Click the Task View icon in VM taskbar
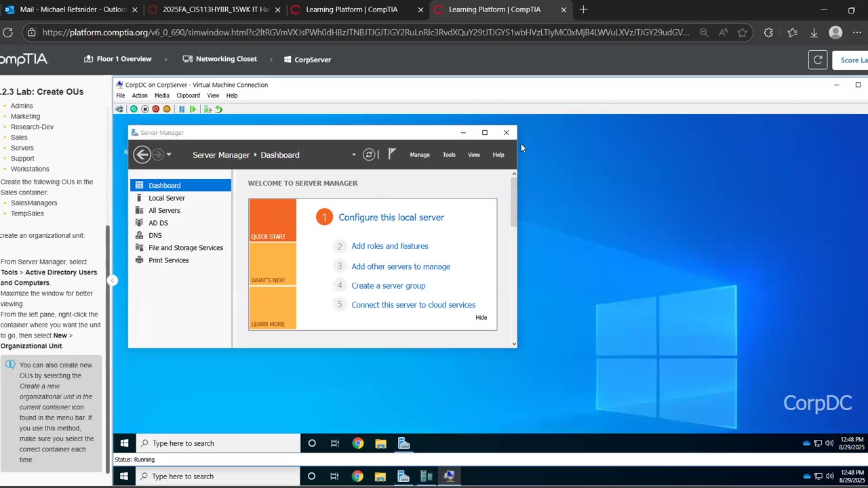 coord(335,443)
